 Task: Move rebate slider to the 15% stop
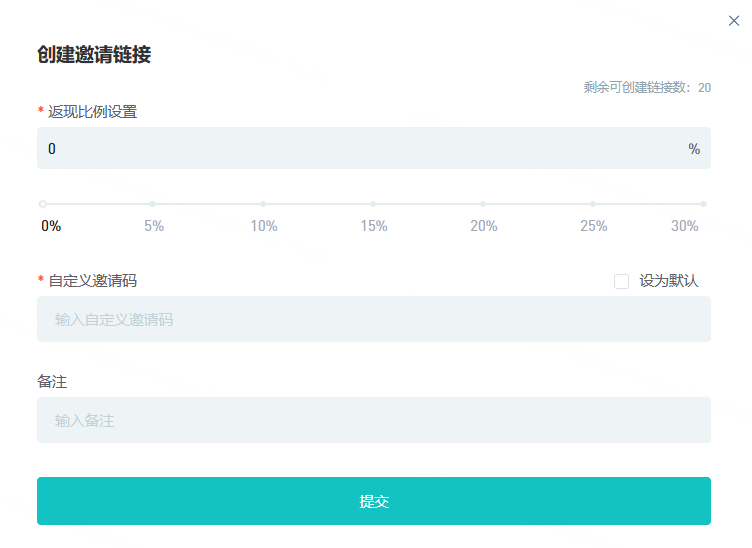click(373, 204)
